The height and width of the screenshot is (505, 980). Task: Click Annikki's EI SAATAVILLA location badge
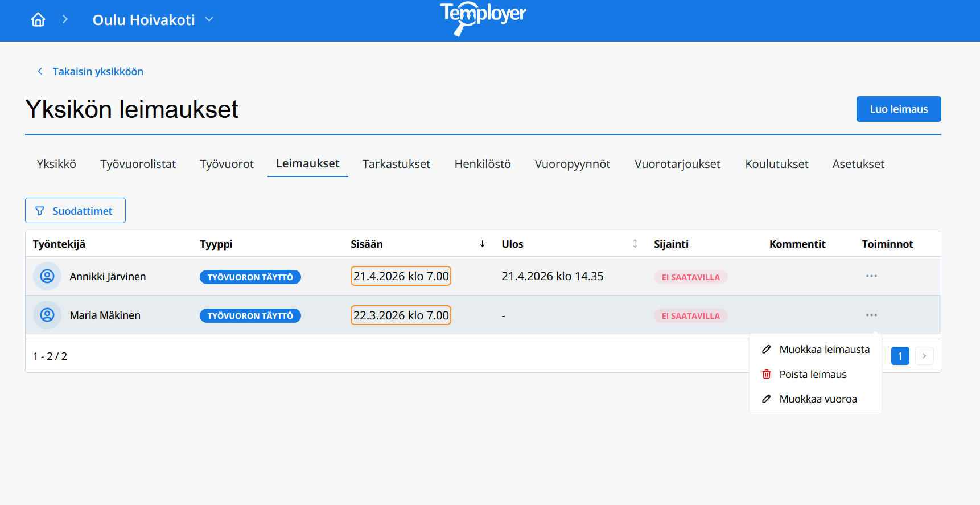coord(690,277)
